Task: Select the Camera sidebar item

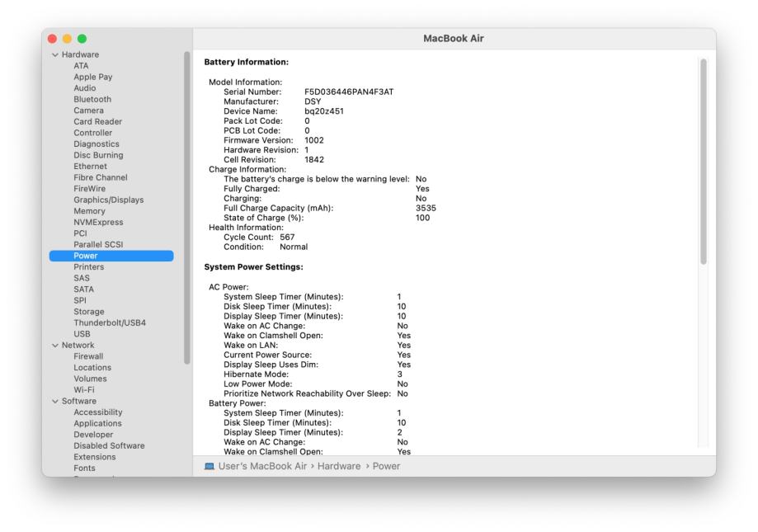Action: [x=88, y=111]
